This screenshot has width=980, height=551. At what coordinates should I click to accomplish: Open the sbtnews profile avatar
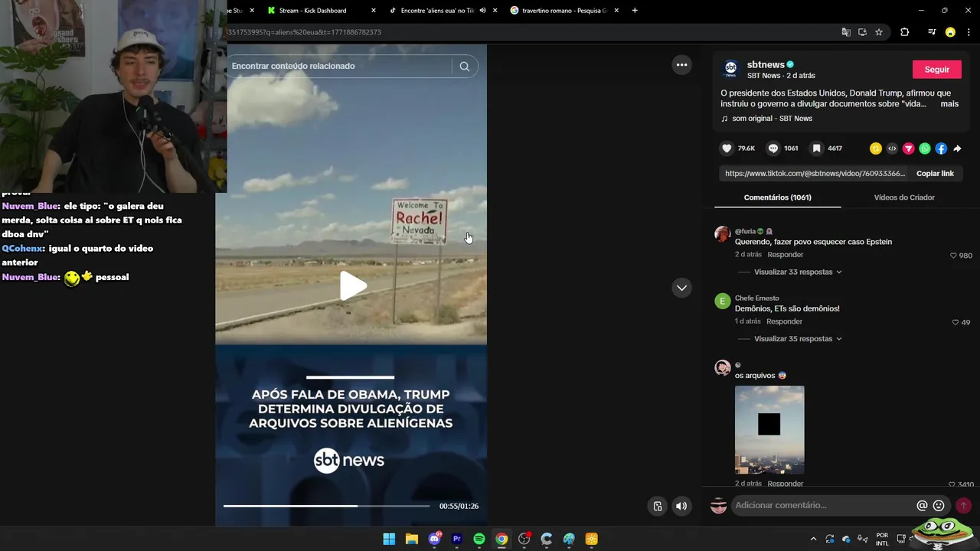(x=730, y=69)
